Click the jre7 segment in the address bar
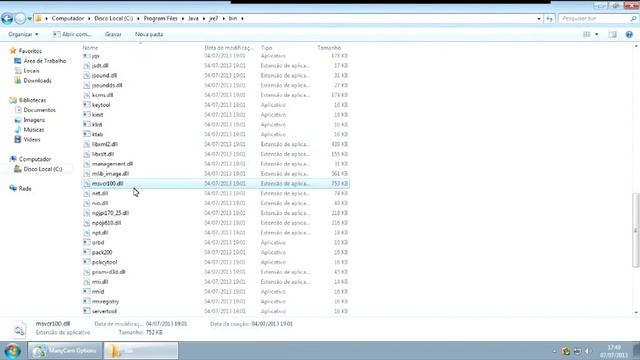The width and height of the screenshot is (640, 360). click(213, 18)
